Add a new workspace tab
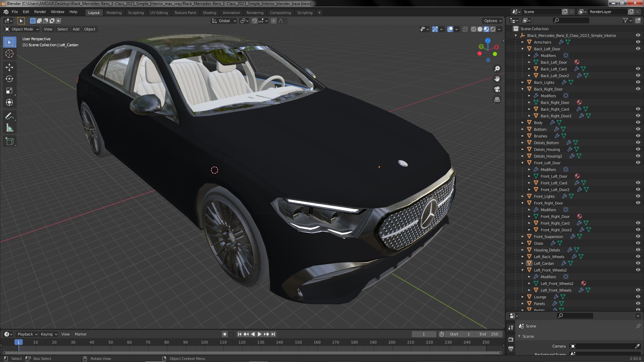Image resolution: width=644 pixels, height=362 pixels. 319,13
